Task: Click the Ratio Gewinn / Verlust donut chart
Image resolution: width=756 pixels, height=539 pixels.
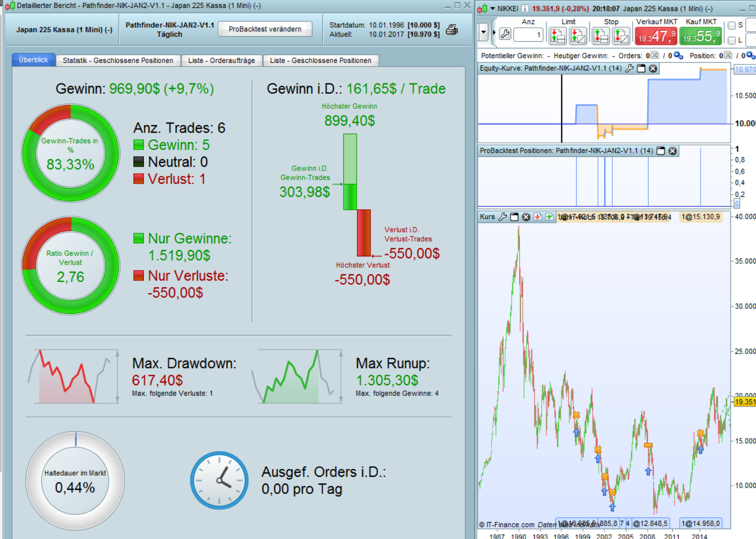Action: coord(71,265)
